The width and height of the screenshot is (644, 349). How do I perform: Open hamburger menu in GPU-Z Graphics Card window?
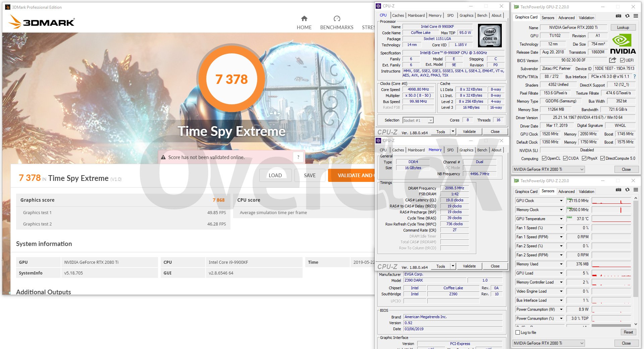point(636,16)
